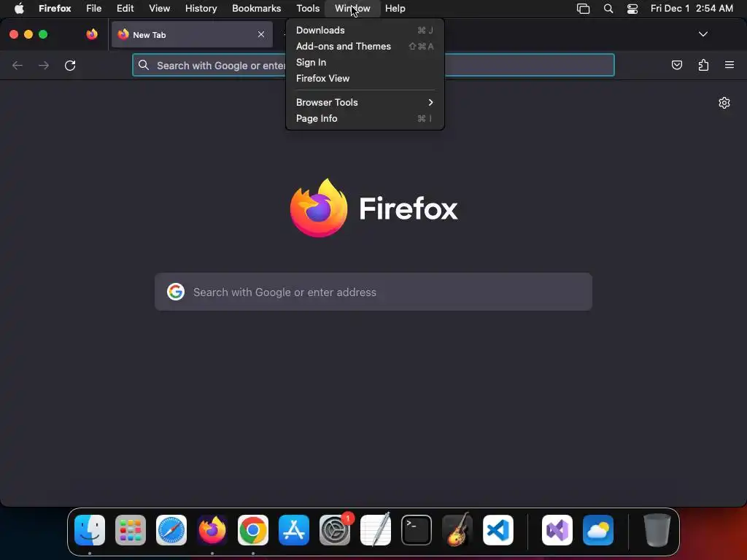The image size is (747, 560).
Task: Open Spotlight search in menu bar
Action: (608, 8)
